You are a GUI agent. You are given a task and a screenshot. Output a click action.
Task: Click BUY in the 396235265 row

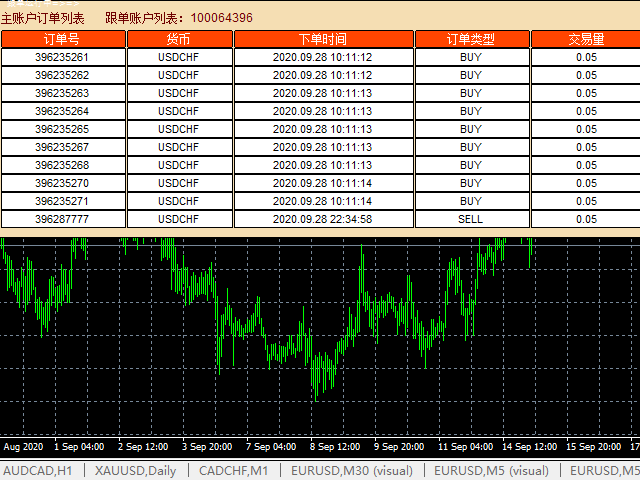pyautogui.click(x=471, y=129)
